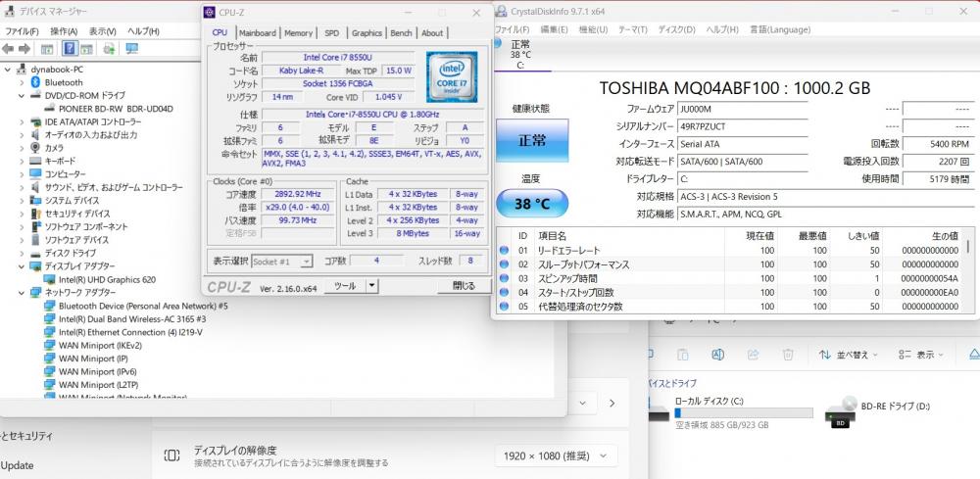980x479 pixels.
Task: Click the scan hardware changes monitor icon
Action: point(131,48)
